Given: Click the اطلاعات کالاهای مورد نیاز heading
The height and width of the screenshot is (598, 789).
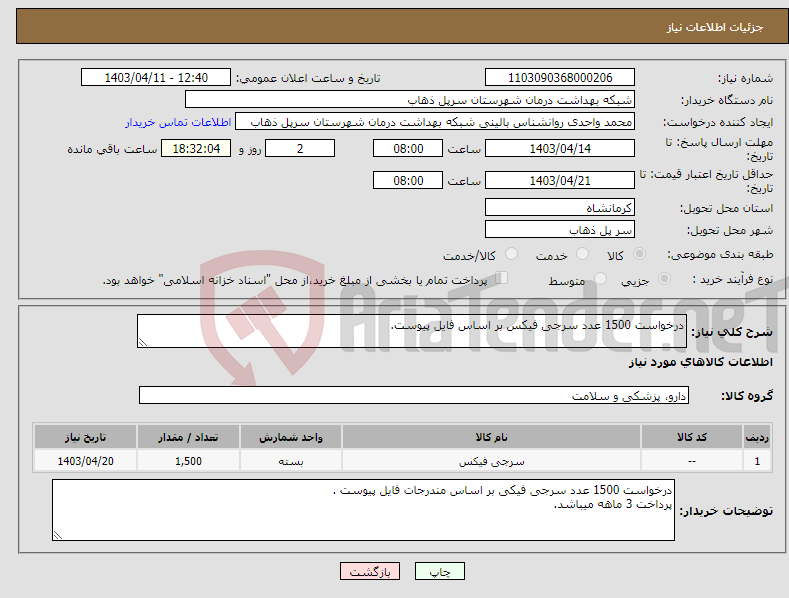Looking at the screenshot, I should [700, 362].
